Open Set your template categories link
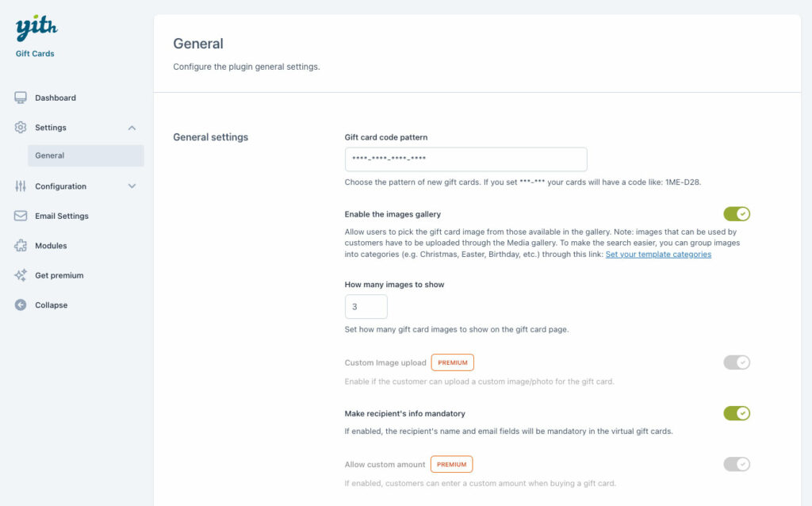Screen dimensions: 812x506 tap(658, 255)
